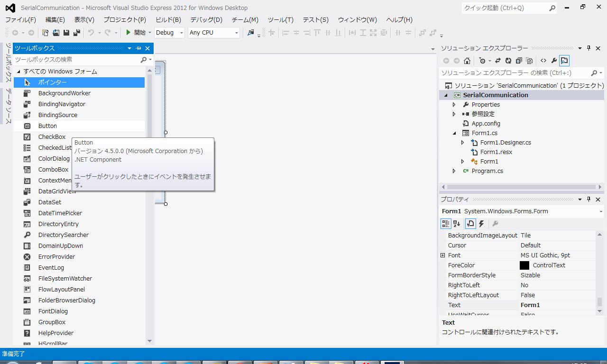This screenshot has height=364, width=607.
Task: Select ErrorProvider in toolbox
Action: click(79, 257)
